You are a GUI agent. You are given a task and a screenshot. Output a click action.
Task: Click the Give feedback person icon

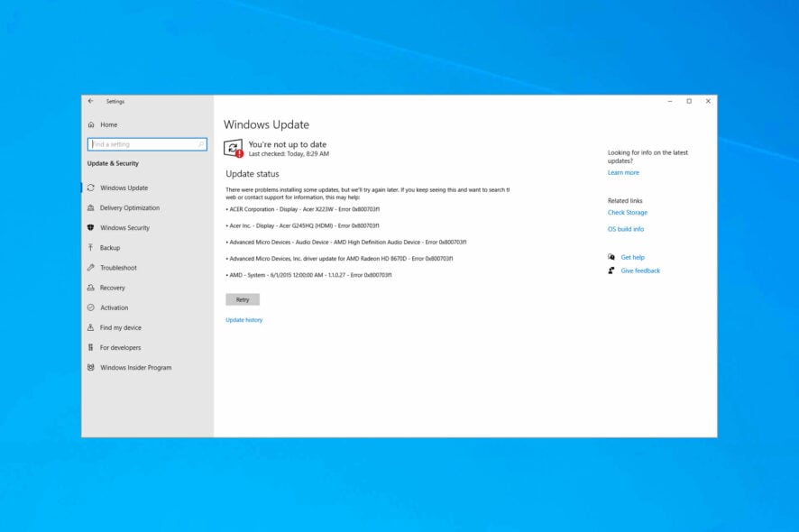(611, 271)
